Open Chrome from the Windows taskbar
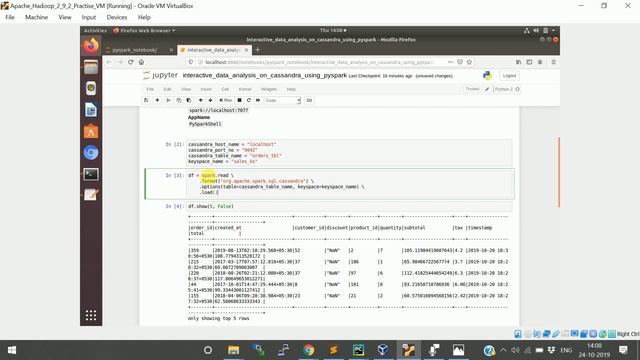The height and width of the screenshot is (360, 640). point(309,350)
